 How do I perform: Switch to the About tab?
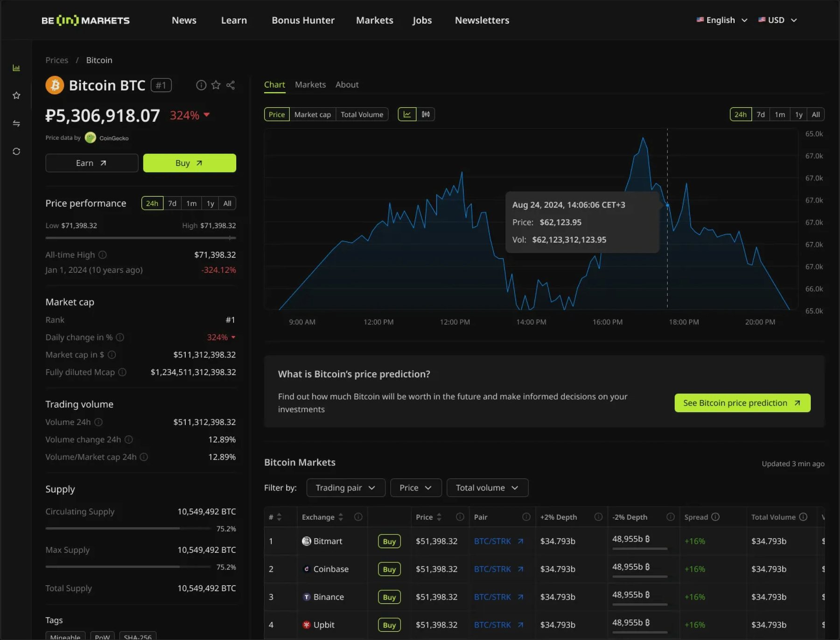[347, 84]
